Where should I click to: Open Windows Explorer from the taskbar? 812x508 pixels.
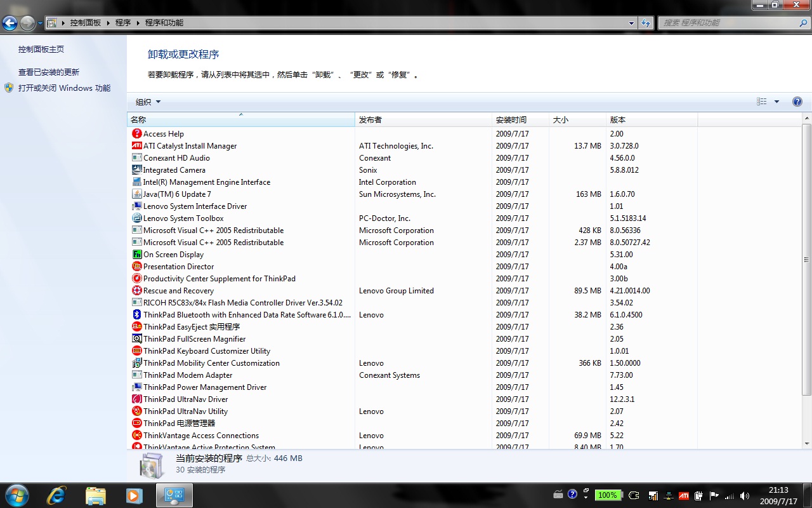95,495
